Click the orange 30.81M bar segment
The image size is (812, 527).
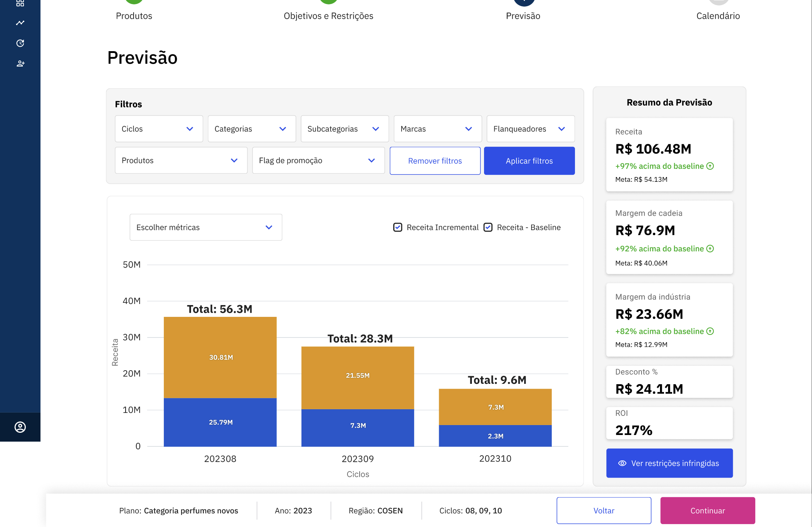[220, 357]
